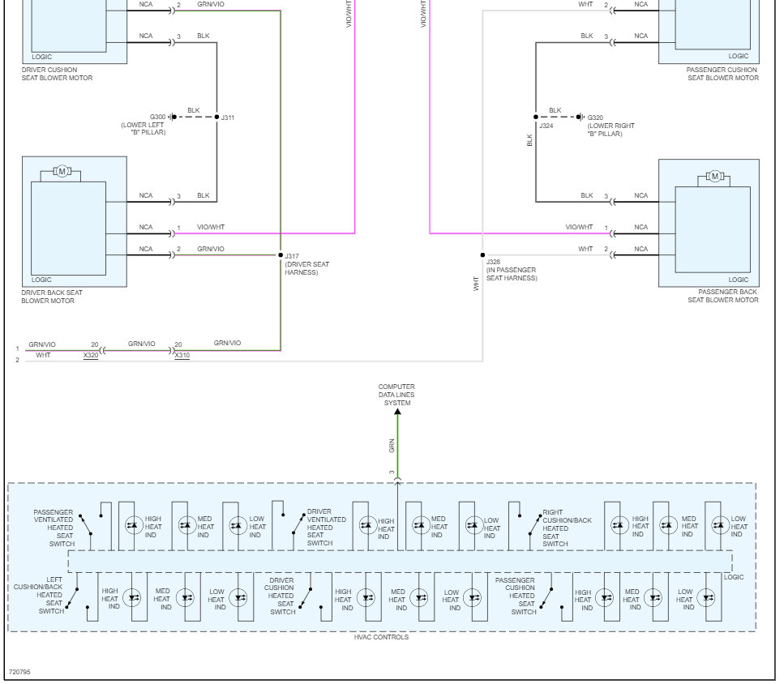Click the High Heat LED beside Passenger Ventilated switch

[134, 525]
